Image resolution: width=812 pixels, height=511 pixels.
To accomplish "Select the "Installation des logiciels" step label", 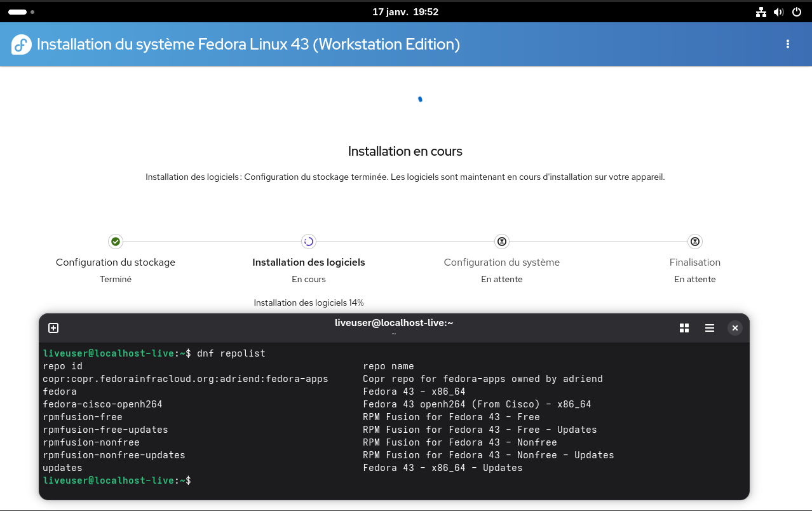I will (309, 262).
